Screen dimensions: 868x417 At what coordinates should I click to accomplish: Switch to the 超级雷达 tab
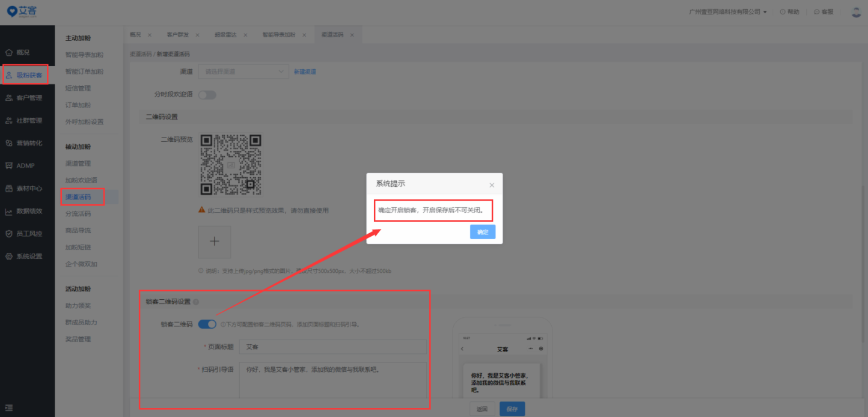coord(225,35)
